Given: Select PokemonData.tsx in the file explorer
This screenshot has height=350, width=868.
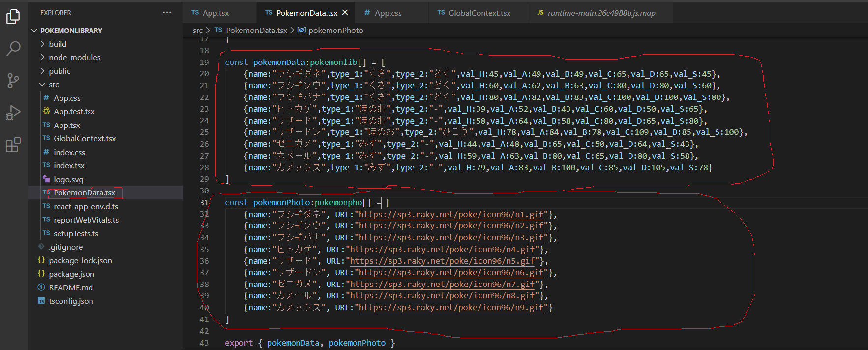Looking at the screenshot, I should pos(105,193).
